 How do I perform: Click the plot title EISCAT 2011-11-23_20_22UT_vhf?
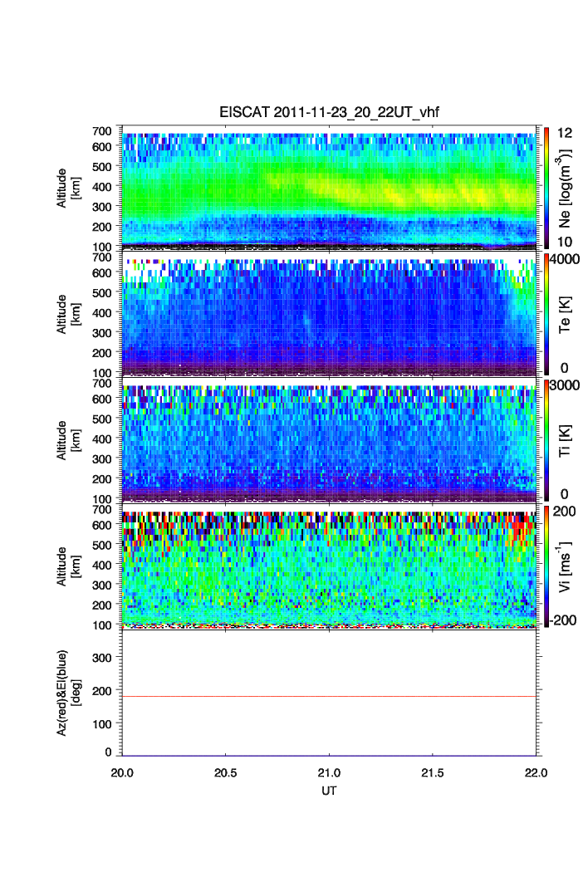[329, 112]
